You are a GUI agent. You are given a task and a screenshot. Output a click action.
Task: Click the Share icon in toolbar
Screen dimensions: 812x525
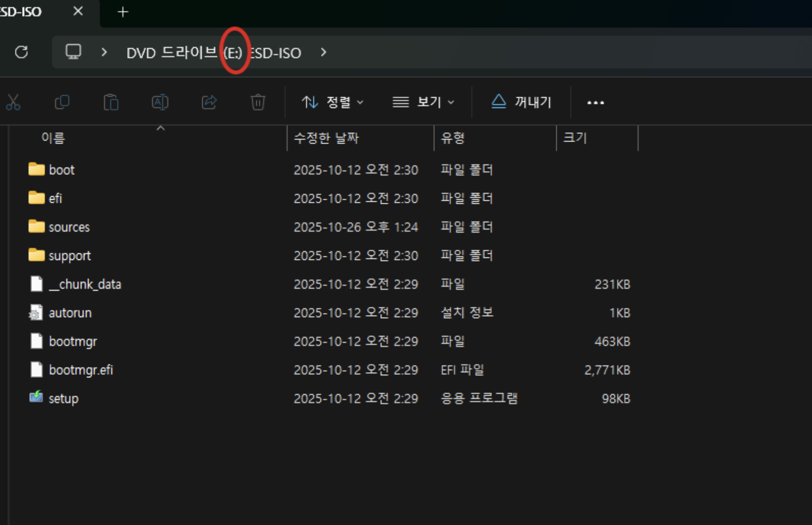point(209,102)
